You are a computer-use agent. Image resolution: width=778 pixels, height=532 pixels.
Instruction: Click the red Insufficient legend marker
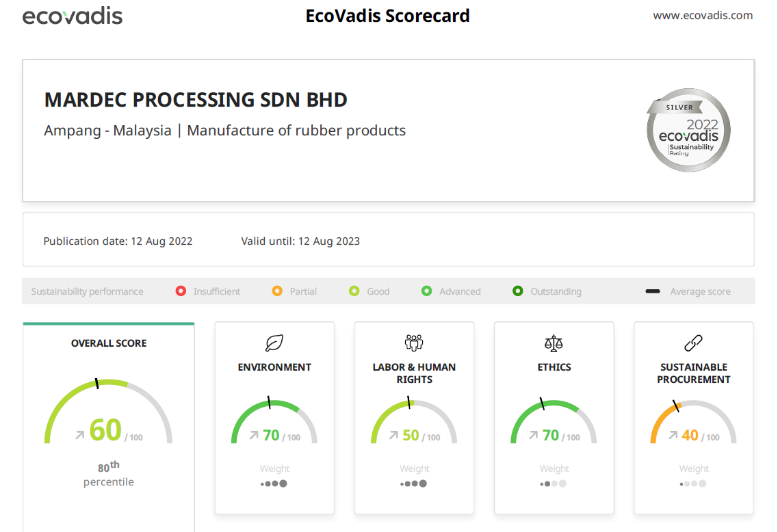point(181,291)
